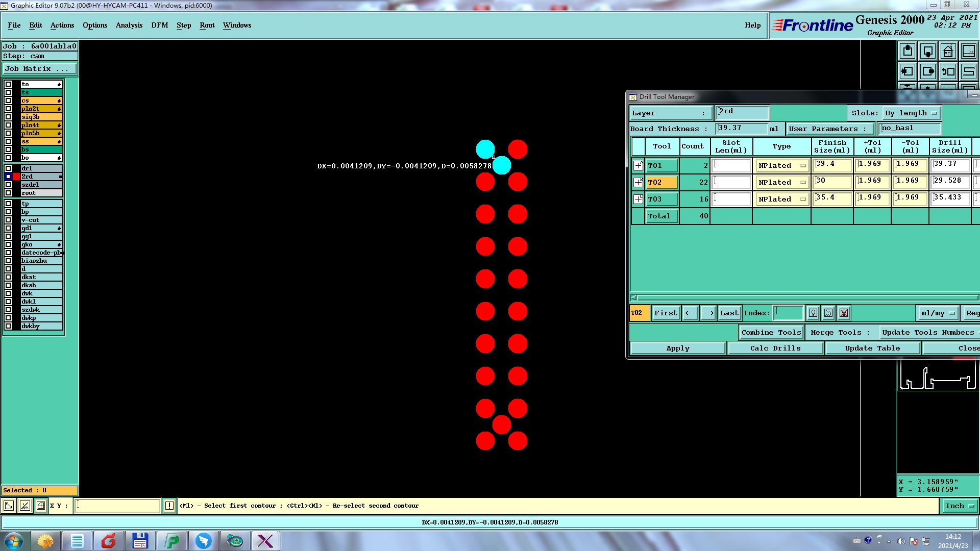This screenshot has height=551, width=980.
Task: Toggle display checkbox for drl layer
Action: [8, 168]
